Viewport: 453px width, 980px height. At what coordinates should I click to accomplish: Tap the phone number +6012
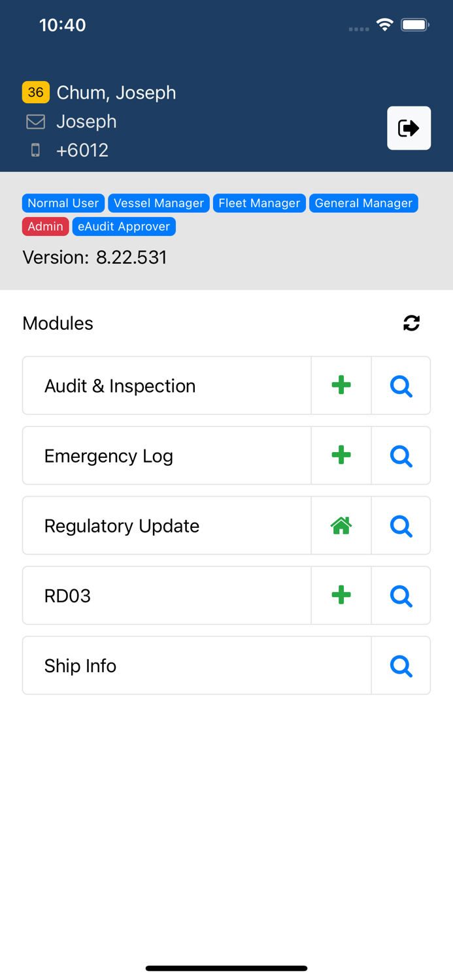click(x=82, y=150)
